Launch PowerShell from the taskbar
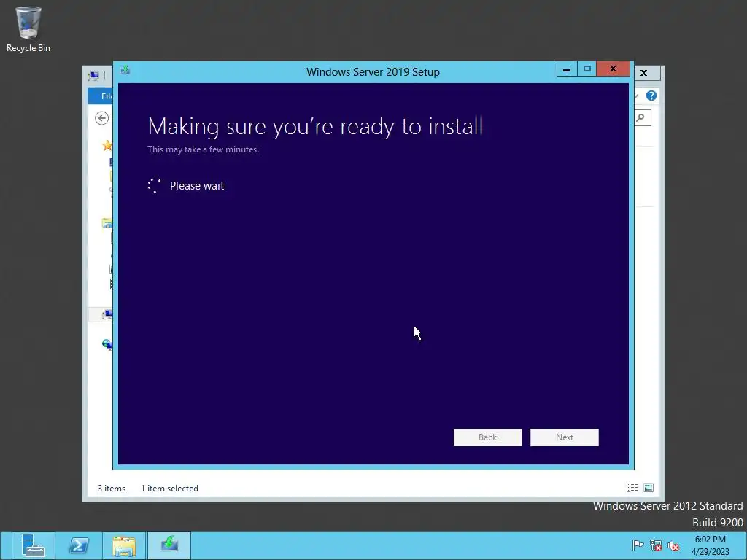 point(79,545)
